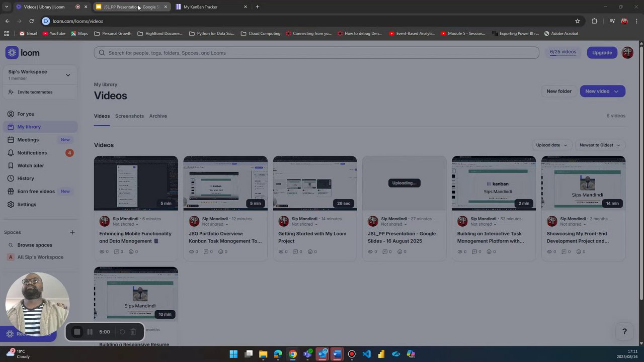
Task: Expand Not shared dropdown on JSO Portfolio video
Action: tap(215, 224)
